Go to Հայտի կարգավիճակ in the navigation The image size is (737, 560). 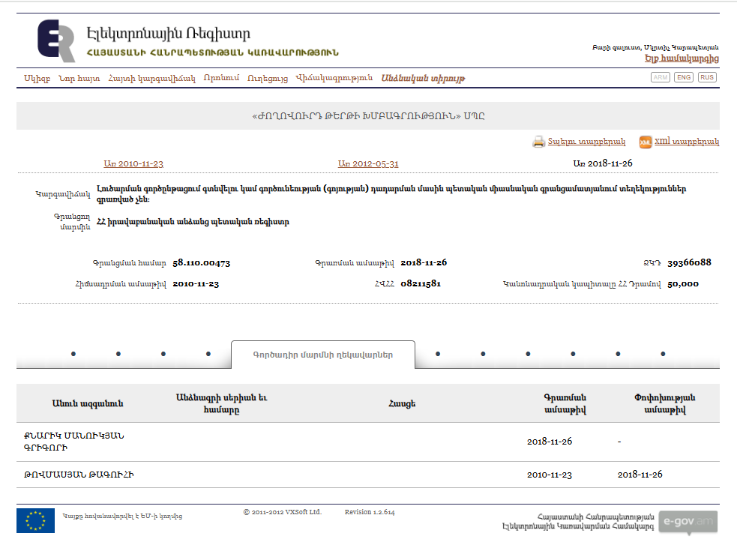pos(151,78)
